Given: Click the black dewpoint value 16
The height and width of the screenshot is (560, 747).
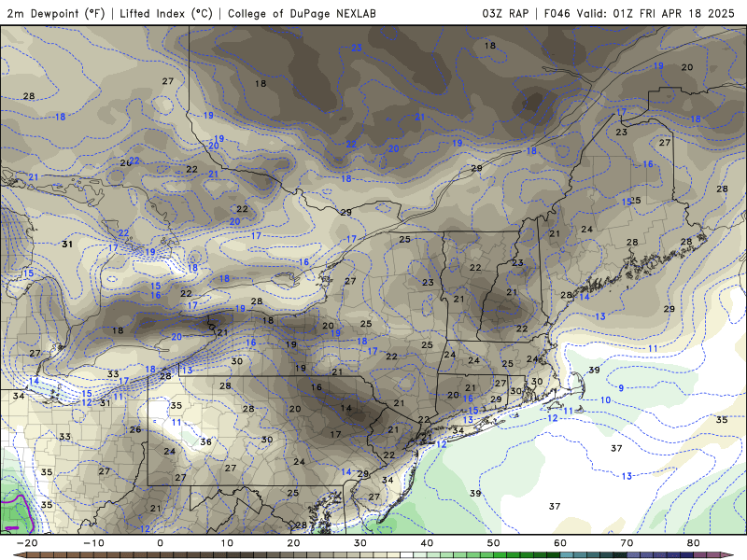Looking at the screenshot, I should tap(317, 387).
